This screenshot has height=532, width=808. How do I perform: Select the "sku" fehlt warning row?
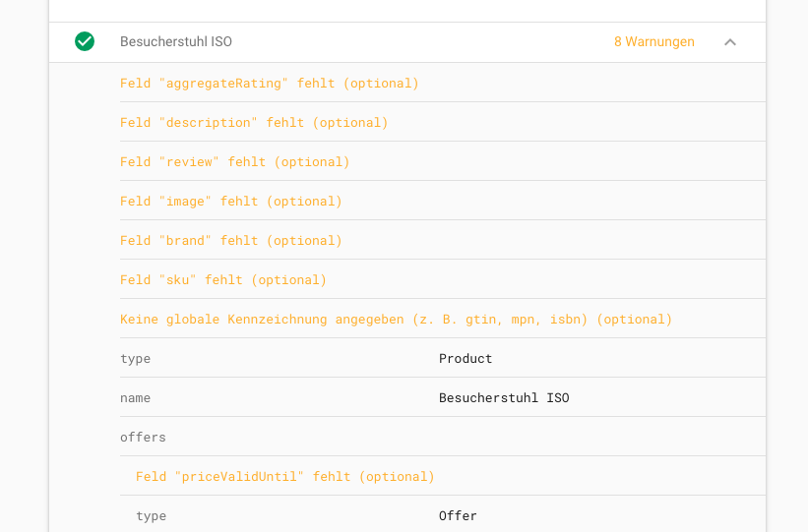223,280
